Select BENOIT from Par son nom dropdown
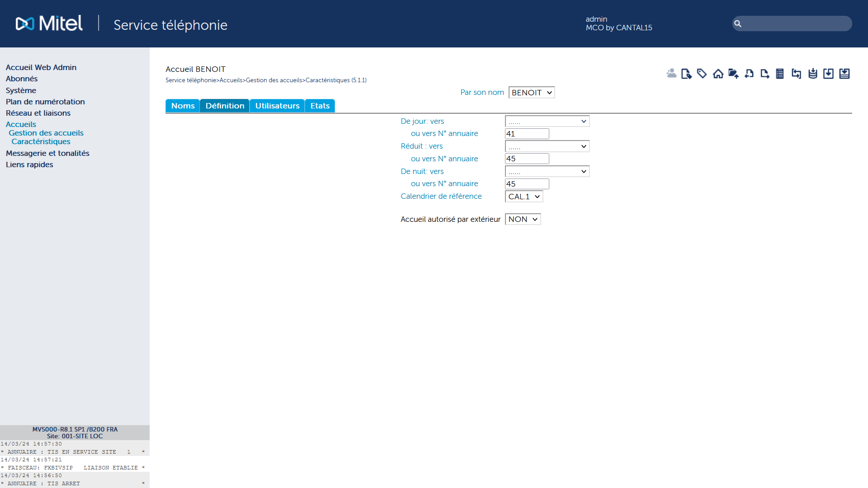The image size is (868, 488). click(531, 92)
